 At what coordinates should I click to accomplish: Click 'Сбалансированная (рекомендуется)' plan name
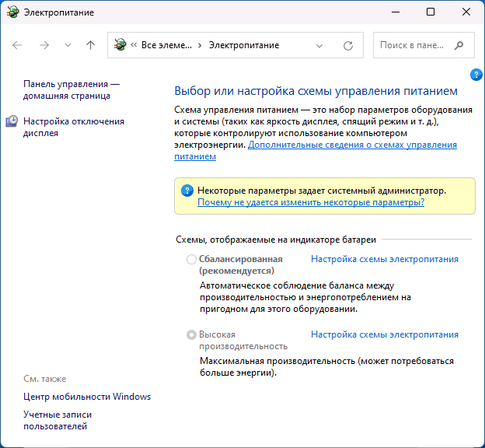(x=241, y=264)
